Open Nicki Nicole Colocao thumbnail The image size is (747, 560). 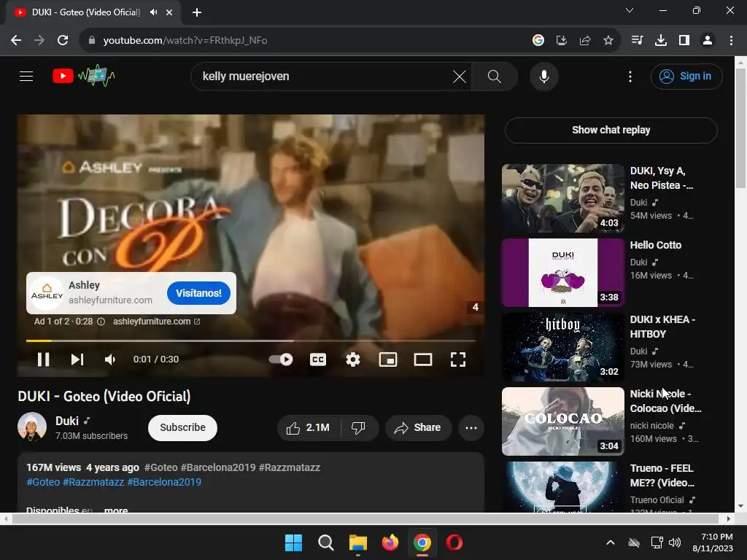562,421
